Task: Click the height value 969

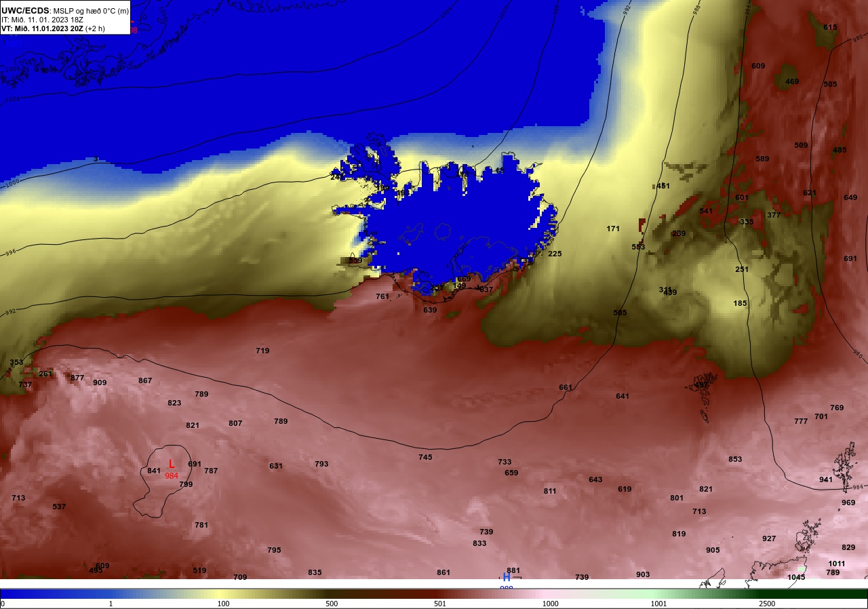Action: [x=848, y=503]
